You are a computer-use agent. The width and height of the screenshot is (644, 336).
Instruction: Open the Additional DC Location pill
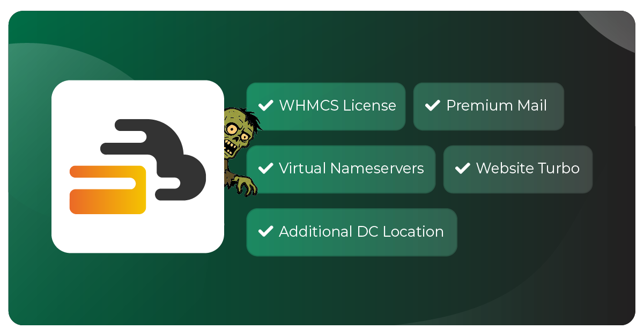(x=352, y=232)
